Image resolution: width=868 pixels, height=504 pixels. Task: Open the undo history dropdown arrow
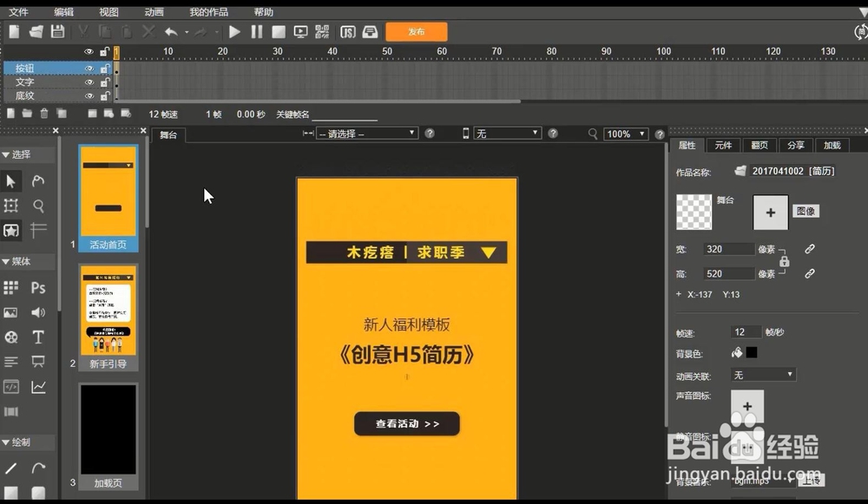187,33
